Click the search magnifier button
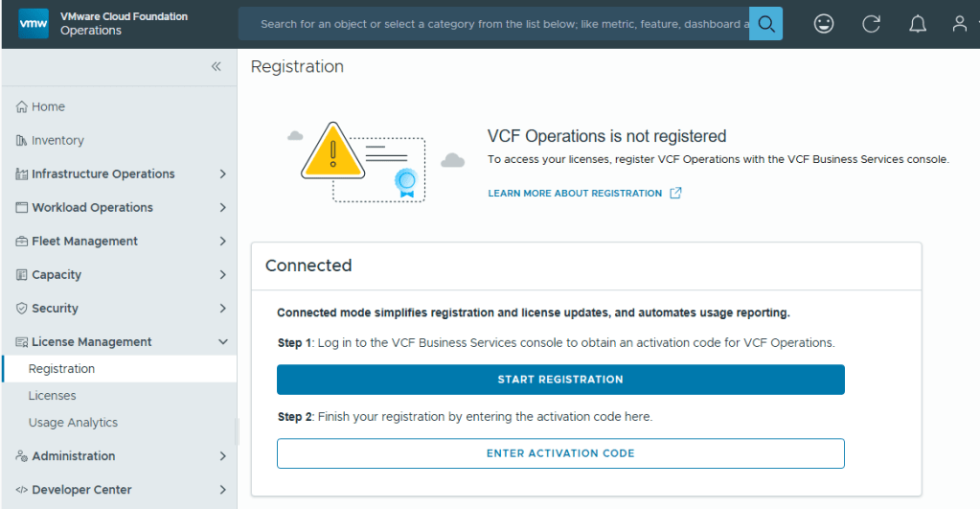980x509 pixels. point(765,24)
